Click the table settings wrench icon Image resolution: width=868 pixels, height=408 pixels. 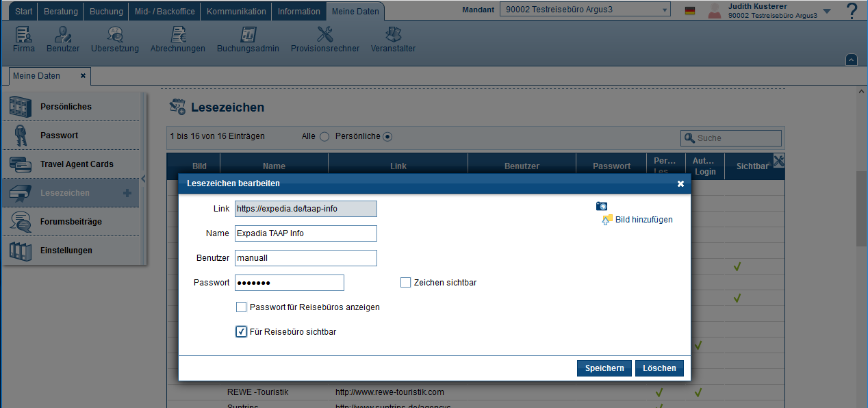pyautogui.click(x=778, y=160)
